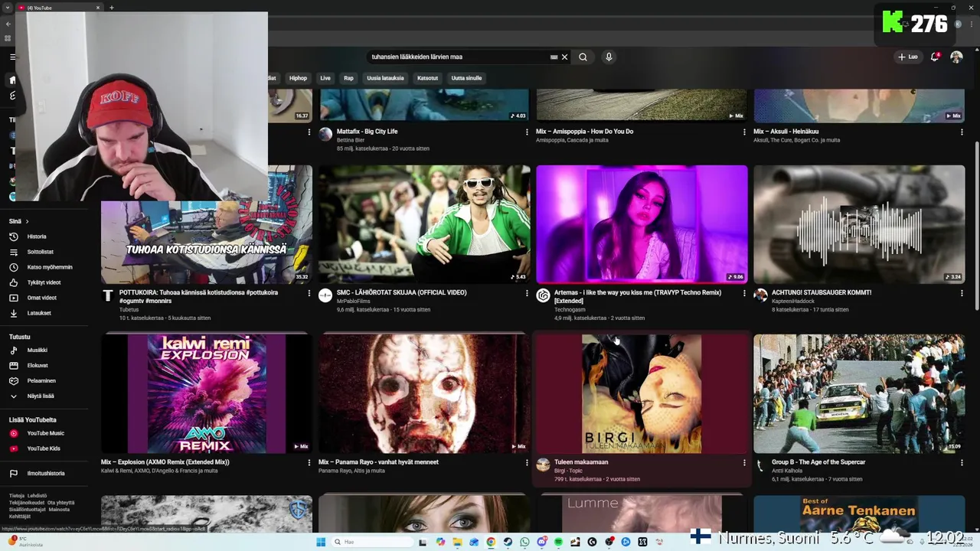Click the Windows taskbar search box

(x=371, y=542)
